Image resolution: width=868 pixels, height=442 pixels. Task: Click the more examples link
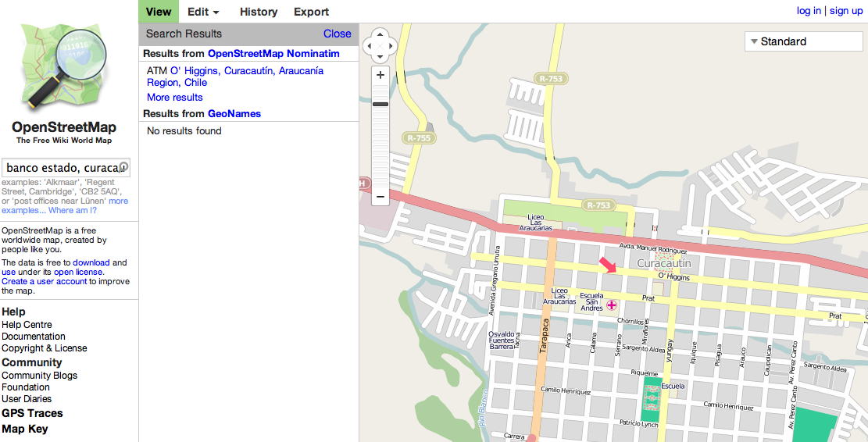pos(65,206)
